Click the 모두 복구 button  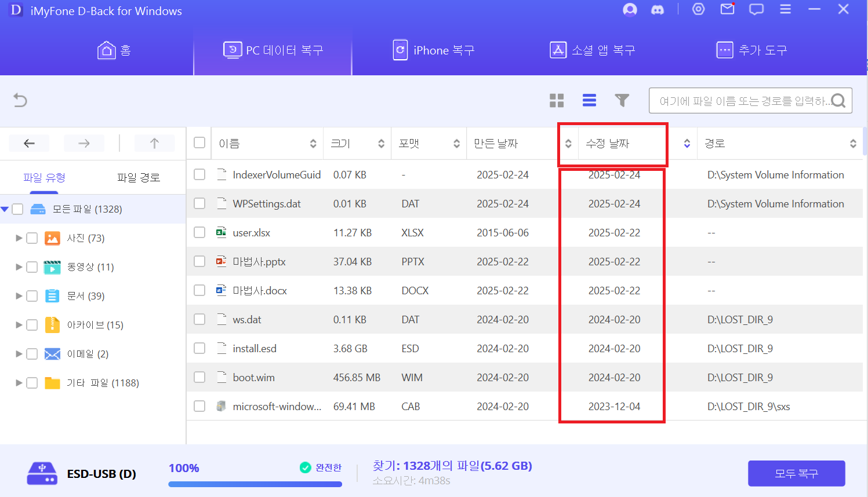796,473
